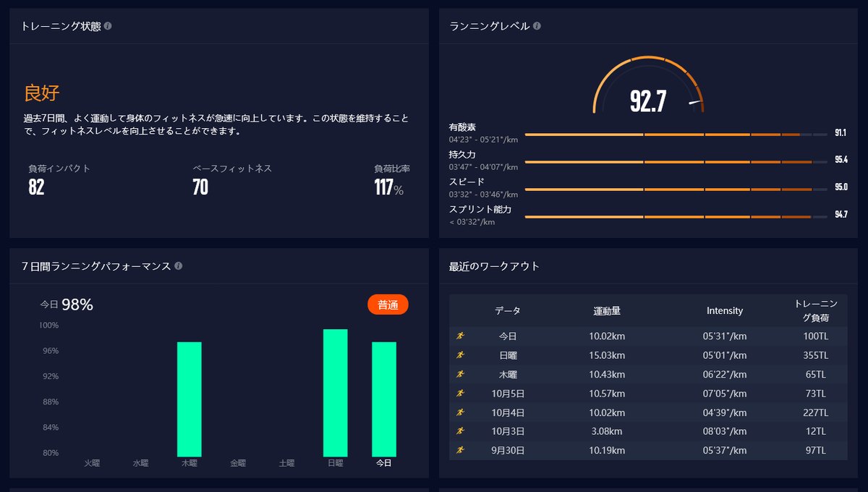Click the Intensity column header
Viewport: 868px width, 492px height.
[725, 310]
